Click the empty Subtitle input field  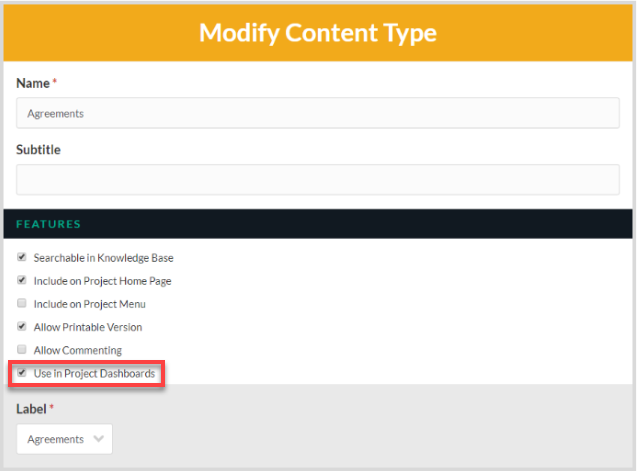[318, 180]
